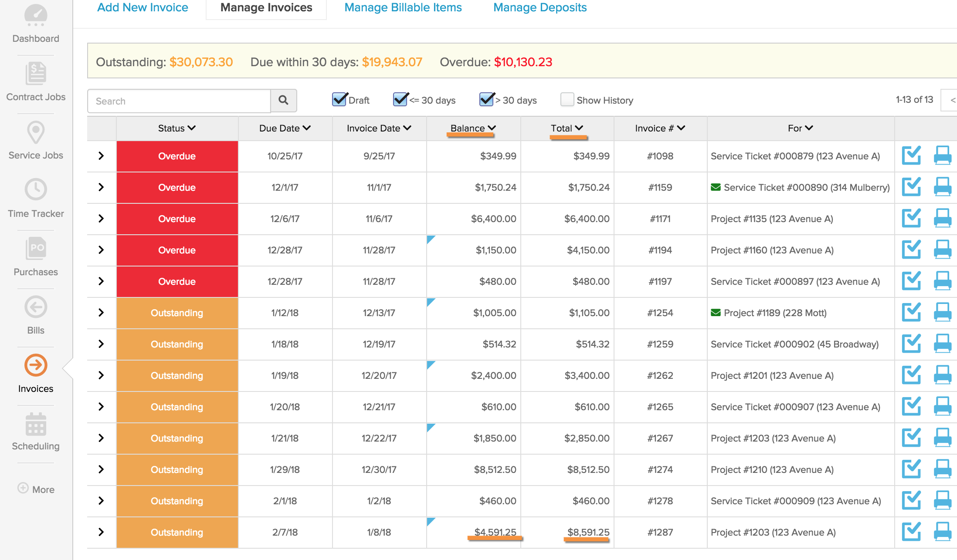Enable the Show History checkbox
Viewport: 957px width, 560px height.
click(x=567, y=100)
